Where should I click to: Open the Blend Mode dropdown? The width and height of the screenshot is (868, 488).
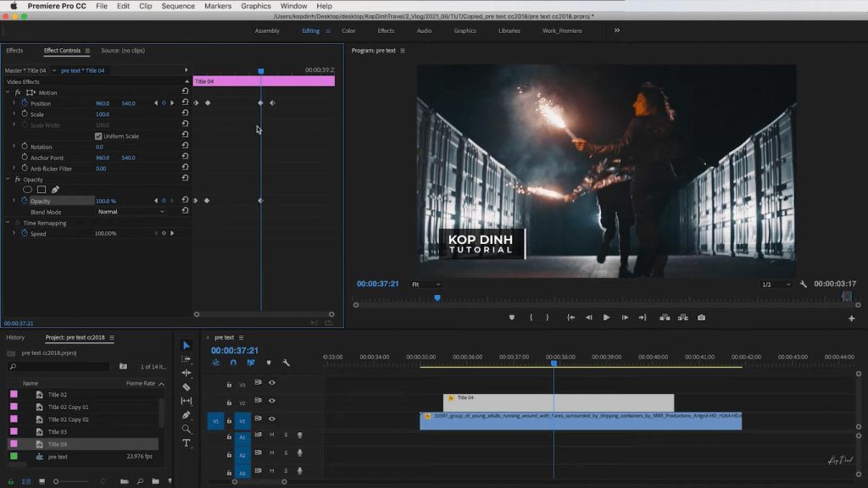tap(131, 212)
